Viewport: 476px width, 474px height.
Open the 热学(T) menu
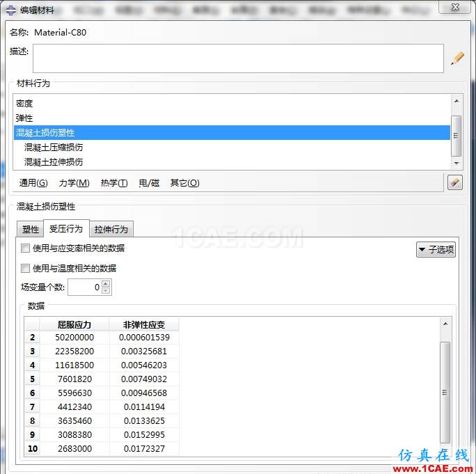point(114,183)
